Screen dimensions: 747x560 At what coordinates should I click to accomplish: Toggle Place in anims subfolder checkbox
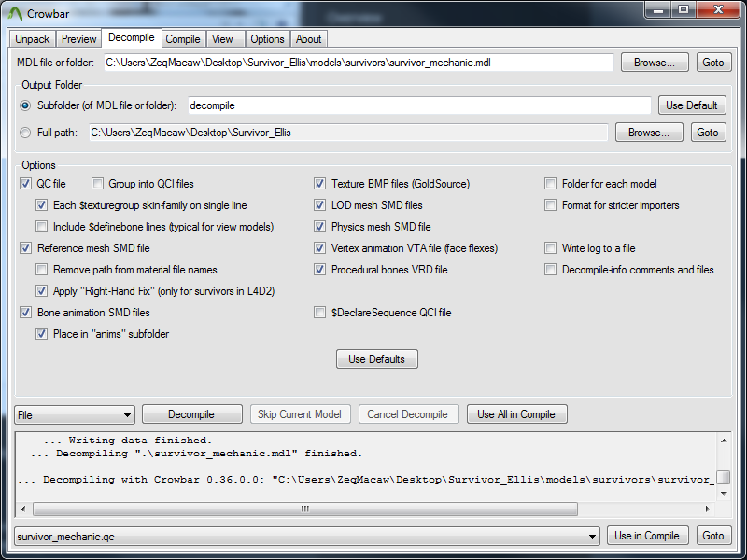(x=41, y=334)
